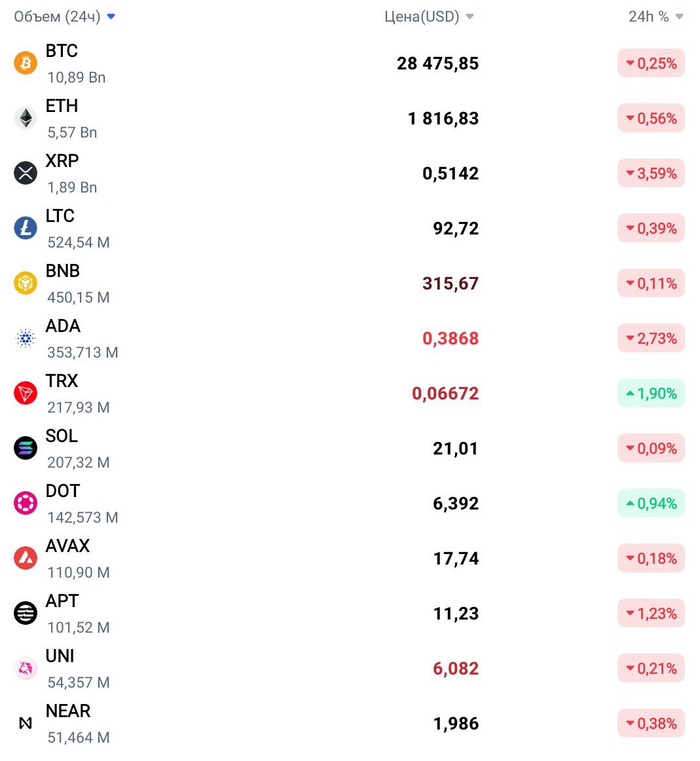Select the Uniswap UNI unicorn icon

26,668
